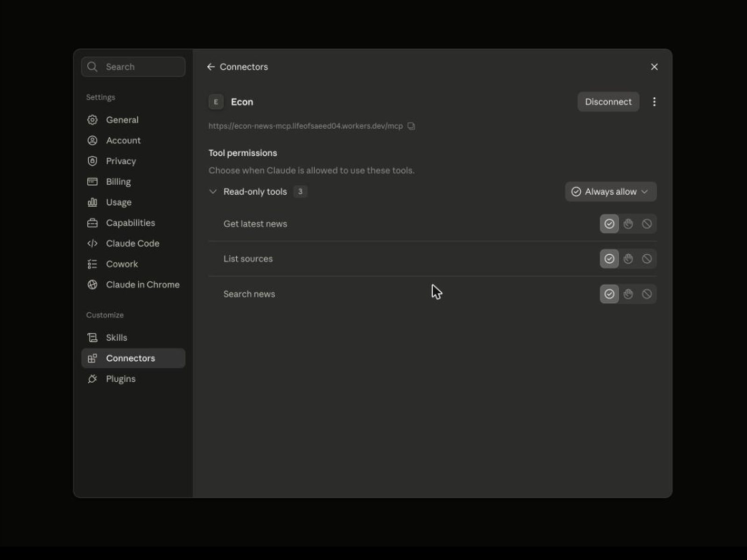
Task: Open the Plugins page
Action: point(133,378)
